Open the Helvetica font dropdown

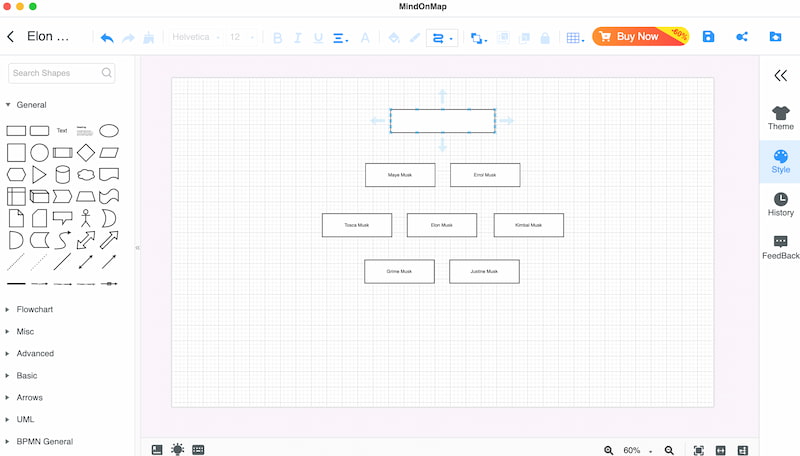coord(196,37)
